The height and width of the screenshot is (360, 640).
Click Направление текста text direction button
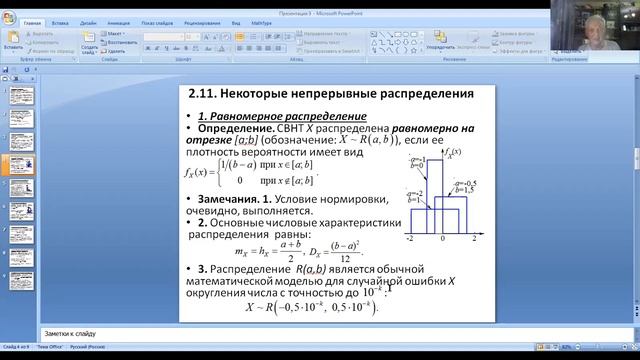[324, 34]
